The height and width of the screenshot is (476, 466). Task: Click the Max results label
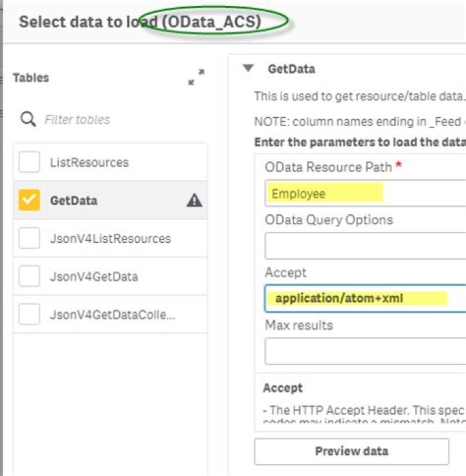click(x=299, y=325)
